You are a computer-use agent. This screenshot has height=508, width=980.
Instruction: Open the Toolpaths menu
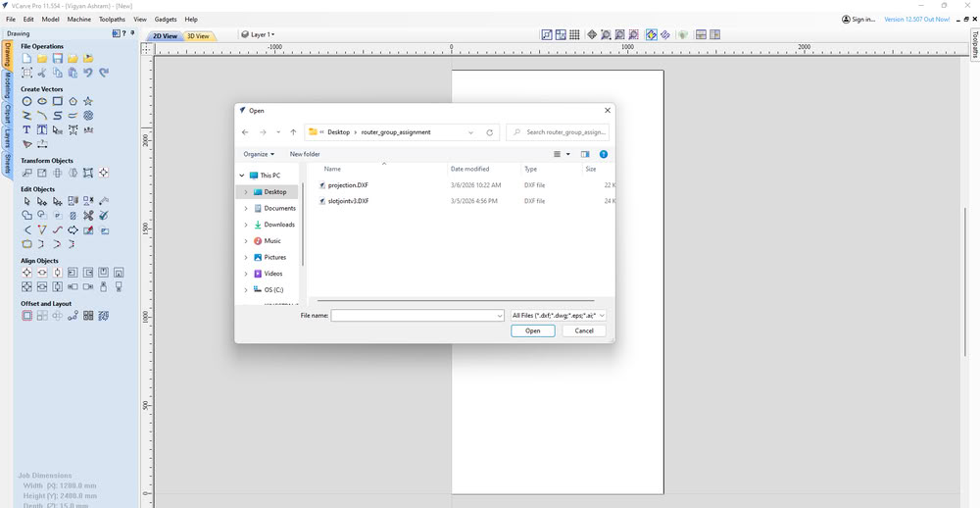tap(112, 20)
